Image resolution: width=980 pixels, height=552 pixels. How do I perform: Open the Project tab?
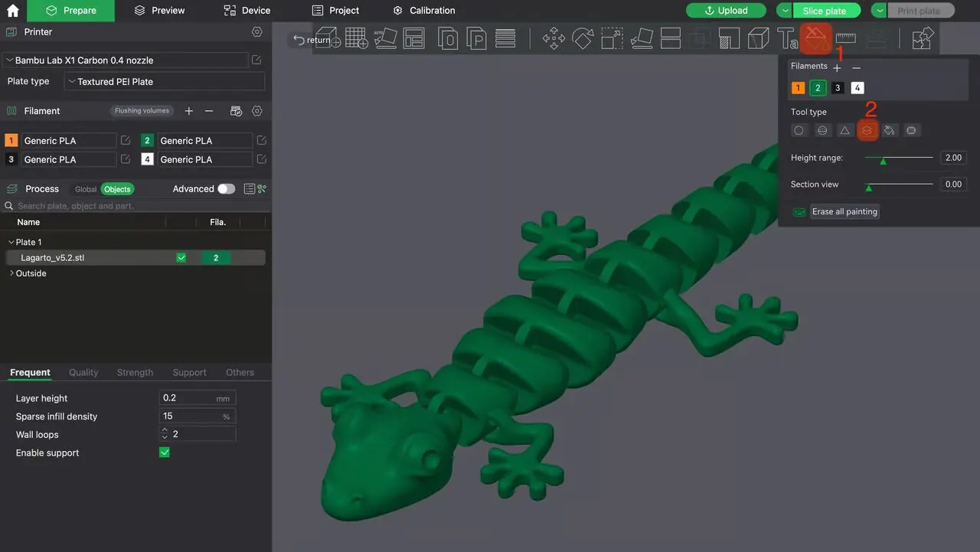click(x=335, y=11)
